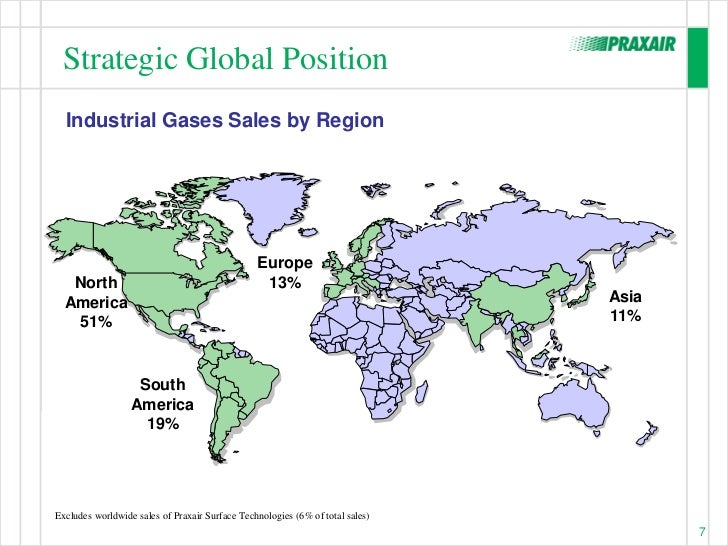Click the slide page number 7
Screen dimensions: 728x546
(x=702, y=532)
